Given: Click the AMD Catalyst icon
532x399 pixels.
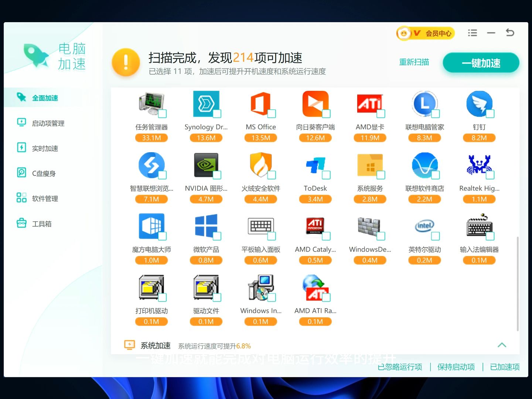Looking at the screenshot, I should [315, 226].
